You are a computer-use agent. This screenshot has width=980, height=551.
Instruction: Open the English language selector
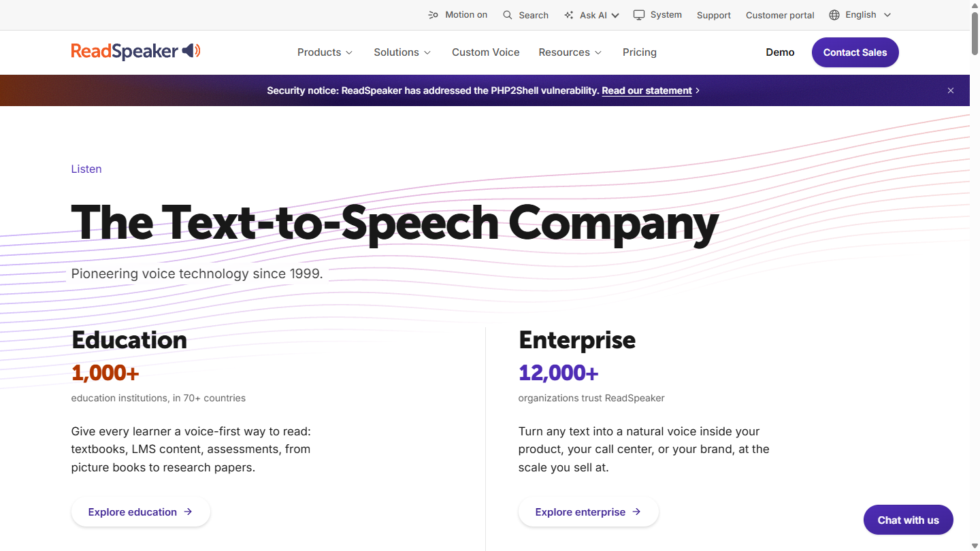click(x=860, y=15)
